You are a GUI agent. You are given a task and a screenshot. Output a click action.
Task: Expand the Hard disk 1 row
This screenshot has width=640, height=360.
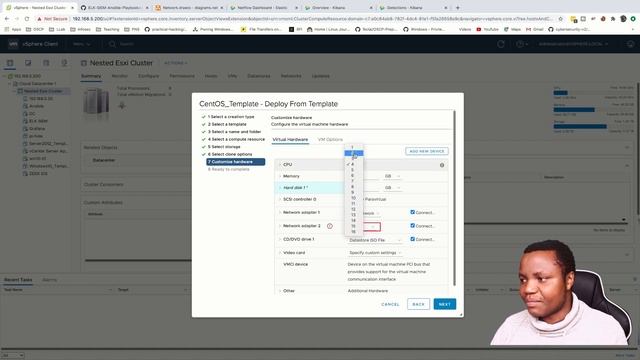click(x=280, y=188)
